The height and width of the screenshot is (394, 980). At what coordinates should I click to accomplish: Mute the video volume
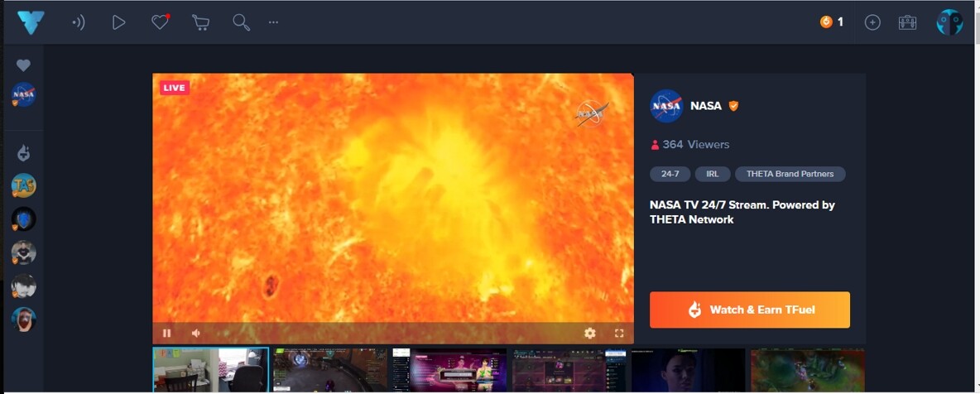[196, 333]
